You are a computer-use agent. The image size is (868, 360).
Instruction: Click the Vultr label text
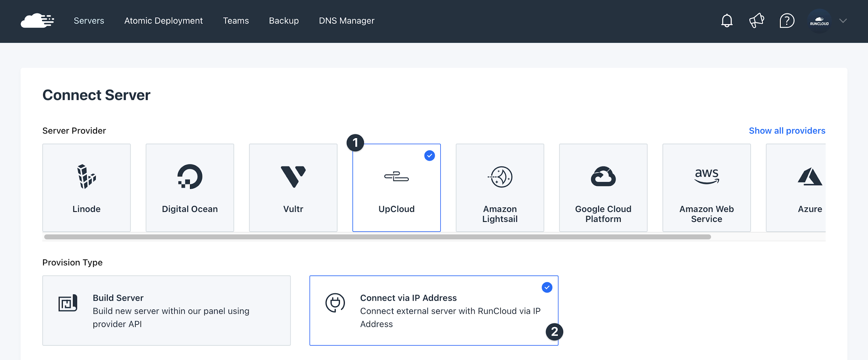coord(293,209)
